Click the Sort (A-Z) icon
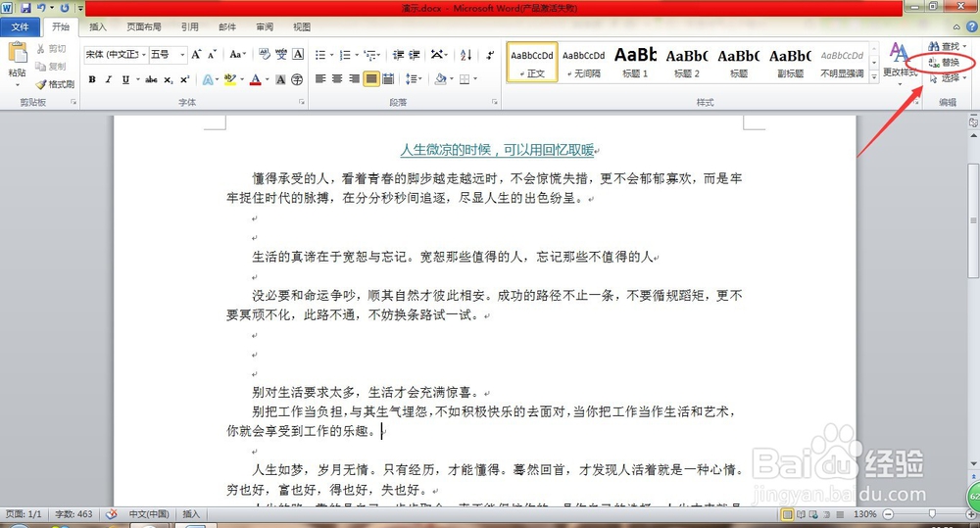980x528 pixels. point(465,55)
